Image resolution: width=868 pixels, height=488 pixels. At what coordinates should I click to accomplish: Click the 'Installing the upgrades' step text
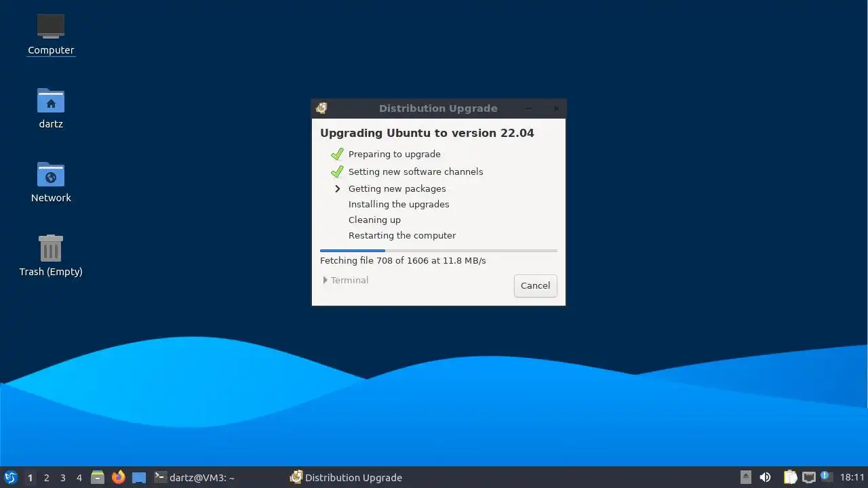[x=399, y=204]
